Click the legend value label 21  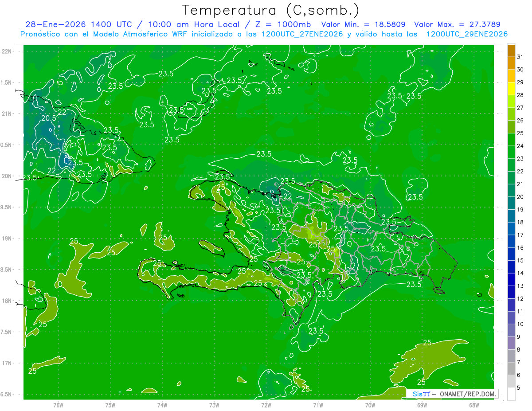click(x=520, y=184)
